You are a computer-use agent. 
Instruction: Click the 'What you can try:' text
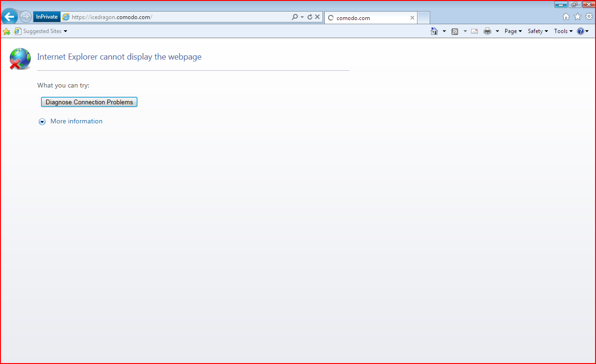click(63, 85)
